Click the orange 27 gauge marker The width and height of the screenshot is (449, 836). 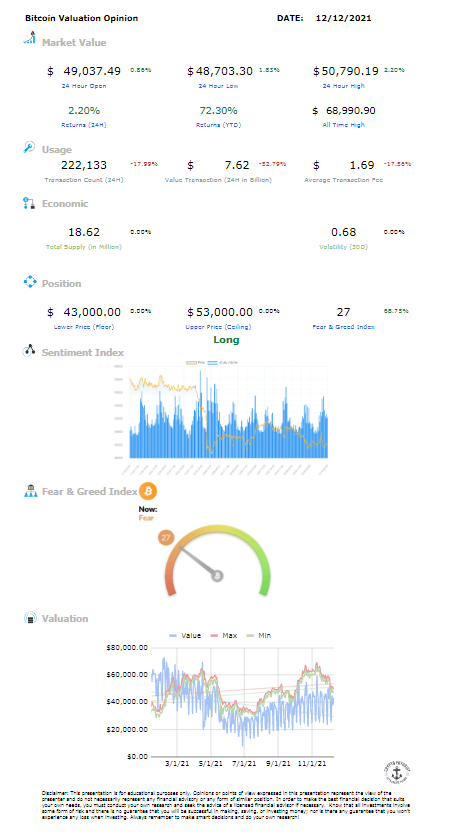tap(166, 537)
